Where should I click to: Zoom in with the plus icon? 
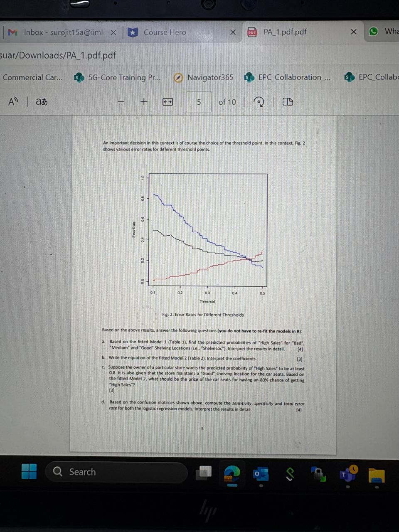(144, 101)
